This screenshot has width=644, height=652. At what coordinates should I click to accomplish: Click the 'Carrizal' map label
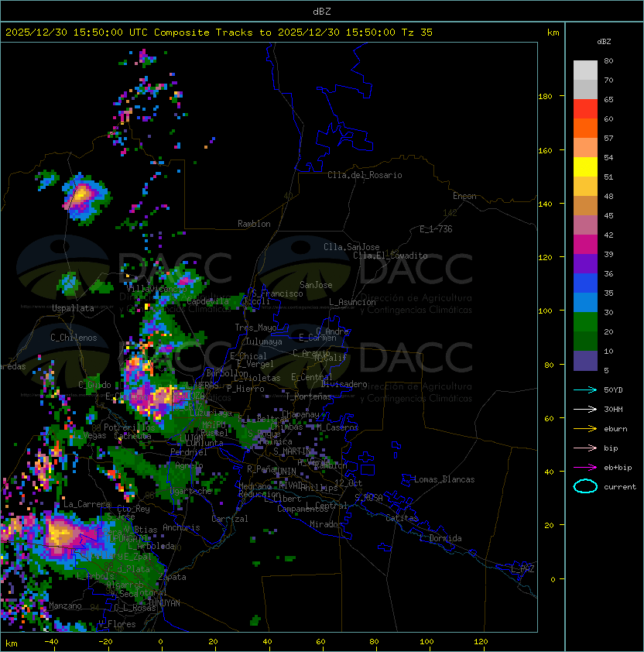pyautogui.click(x=229, y=519)
